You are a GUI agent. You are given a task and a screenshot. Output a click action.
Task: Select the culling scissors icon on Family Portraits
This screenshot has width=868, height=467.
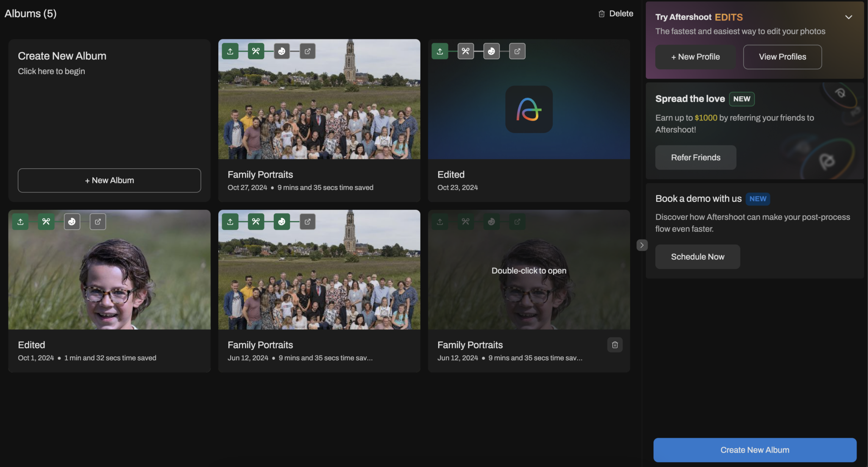(256, 51)
